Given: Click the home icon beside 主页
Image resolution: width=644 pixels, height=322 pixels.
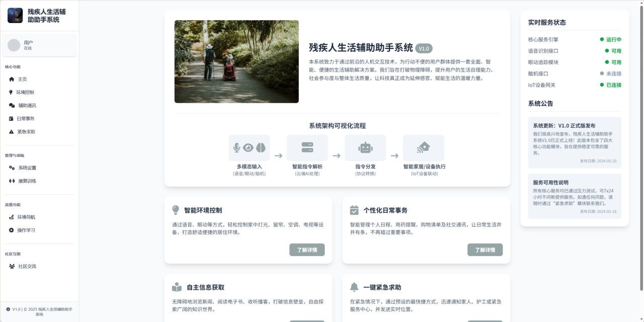Looking at the screenshot, I should pyautogui.click(x=12, y=79).
